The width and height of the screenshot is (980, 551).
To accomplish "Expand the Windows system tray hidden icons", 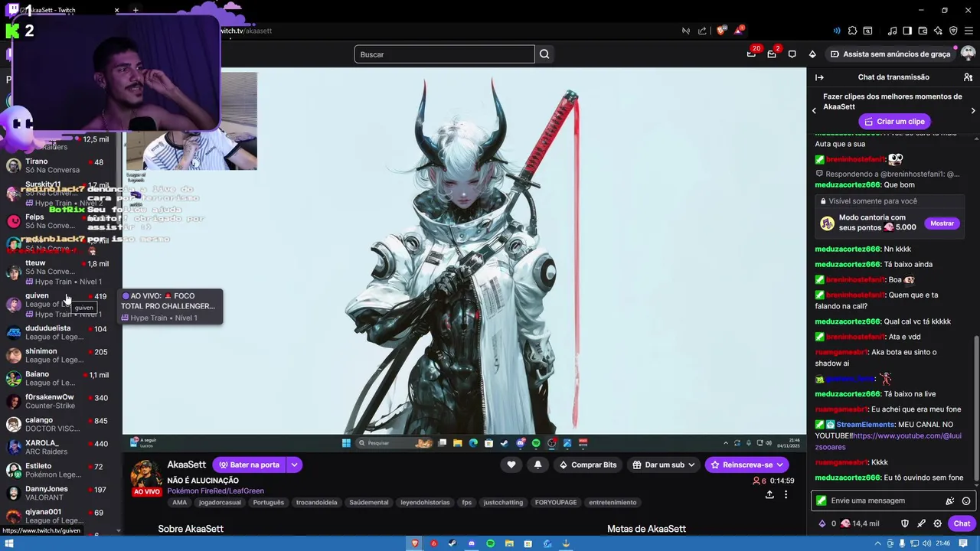I will click(x=878, y=543).
